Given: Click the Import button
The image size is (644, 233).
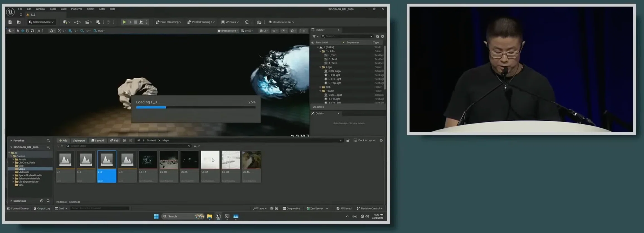Looking at the screenshot, I should (79, 140).
